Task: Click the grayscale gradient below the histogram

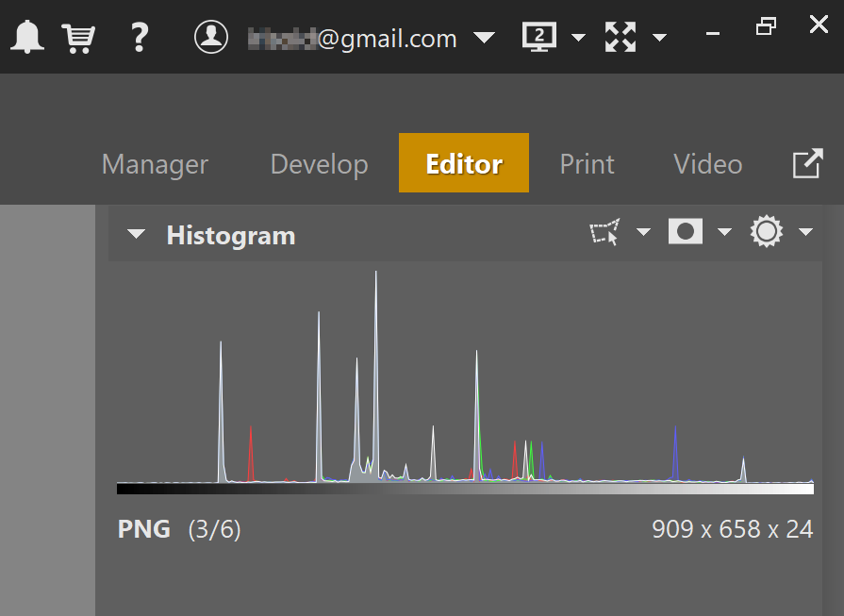Action: tap(464, 488)
